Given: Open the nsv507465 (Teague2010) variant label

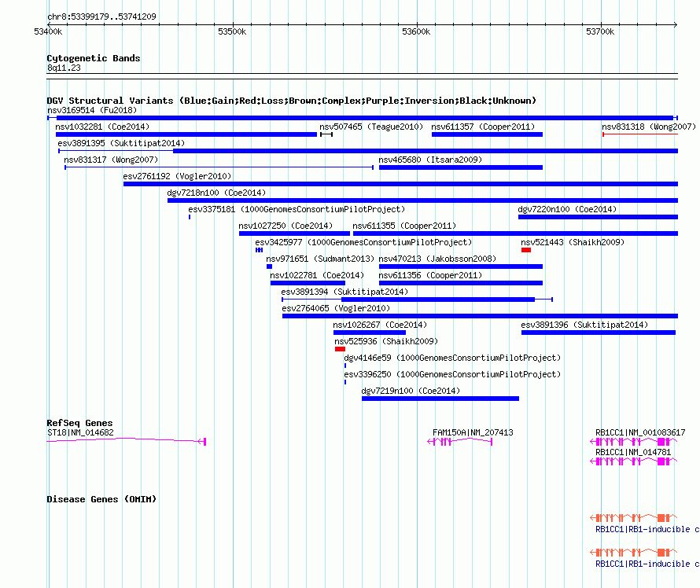Looking at the screenshot, I should click(371, 127).
